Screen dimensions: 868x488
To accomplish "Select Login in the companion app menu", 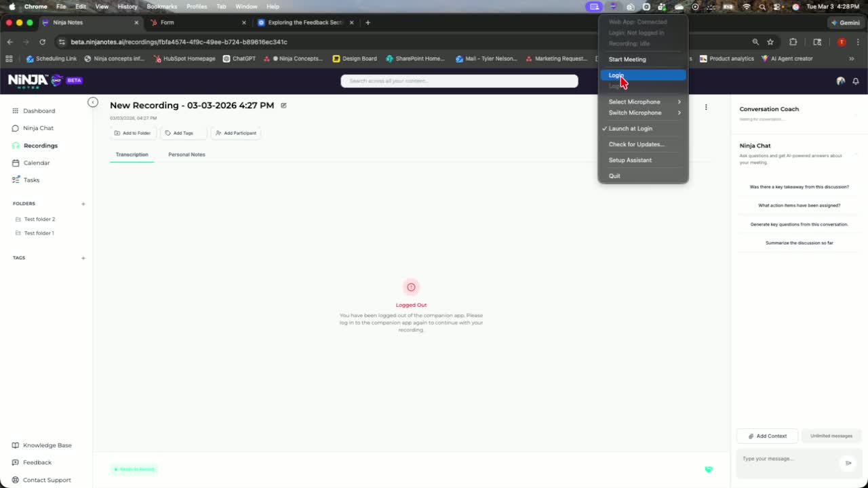I will click(x=643, y=75).
